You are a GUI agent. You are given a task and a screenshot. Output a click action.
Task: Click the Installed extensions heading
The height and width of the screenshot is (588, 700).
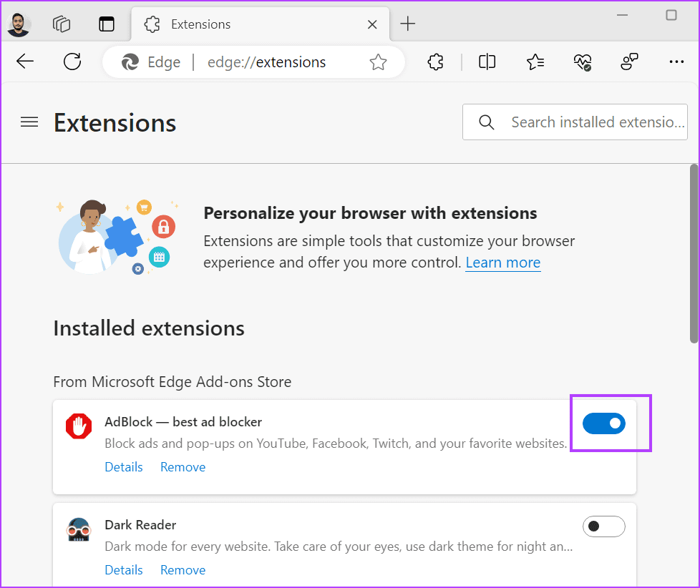pos(149,328)
